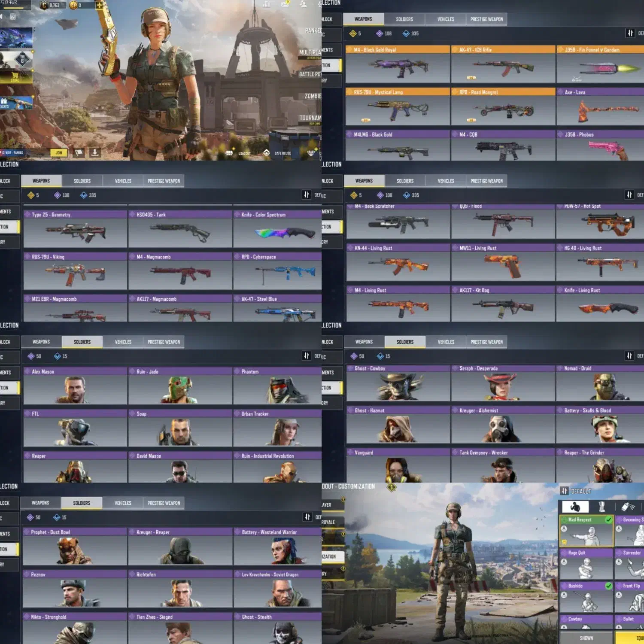
Task: Select the RPD - Road Mongrel card
Action: [503, 106]
